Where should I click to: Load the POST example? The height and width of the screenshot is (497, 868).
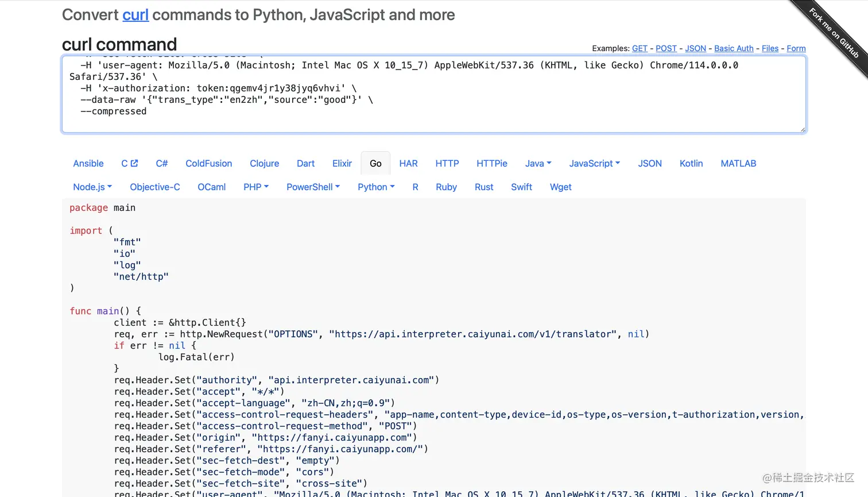point(666,48)
